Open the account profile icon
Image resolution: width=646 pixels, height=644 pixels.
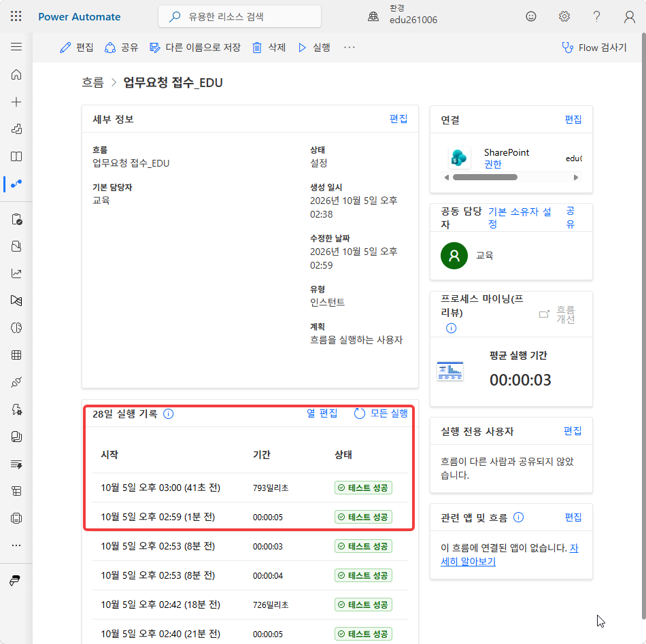pos(630,16)
